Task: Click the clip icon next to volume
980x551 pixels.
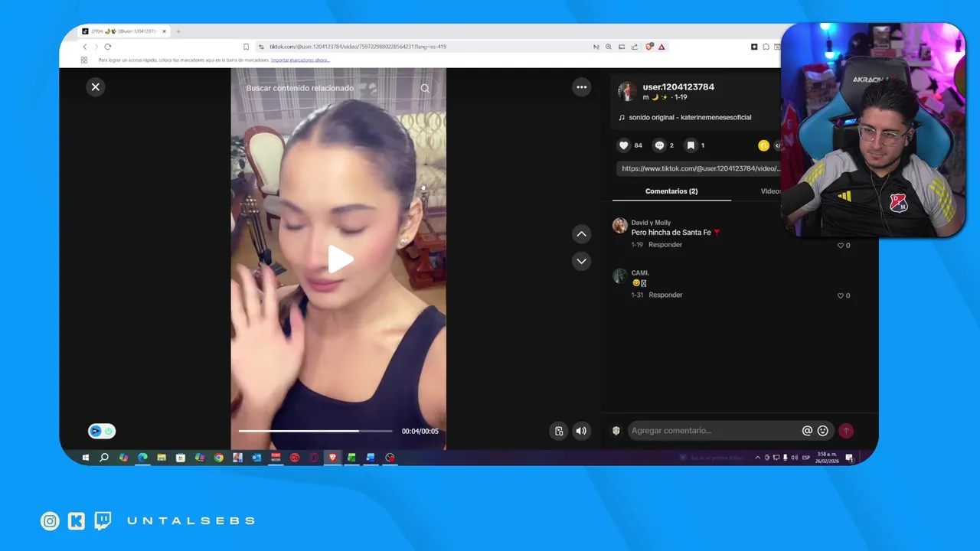Action: (x=559, y=431)
